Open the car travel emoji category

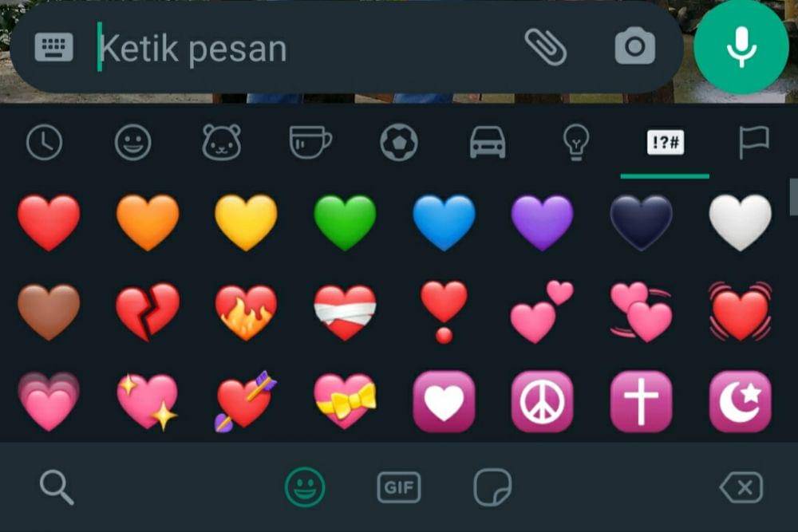(488, 142)
